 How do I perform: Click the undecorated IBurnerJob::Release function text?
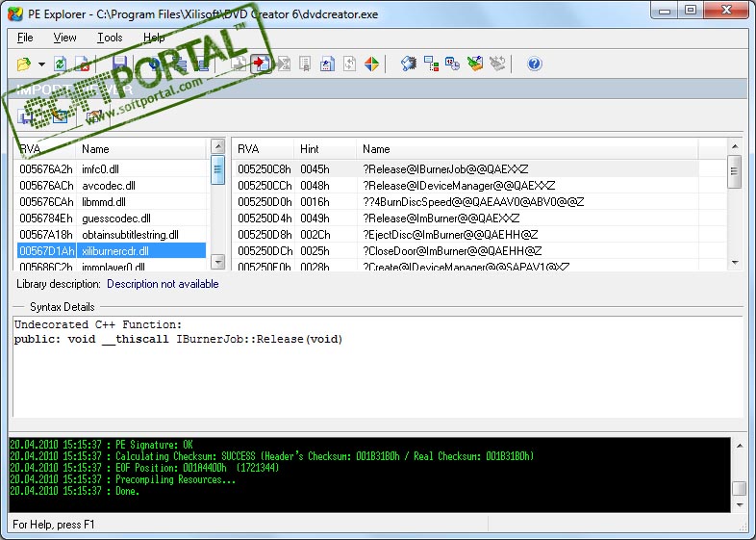tap(178, 339)
